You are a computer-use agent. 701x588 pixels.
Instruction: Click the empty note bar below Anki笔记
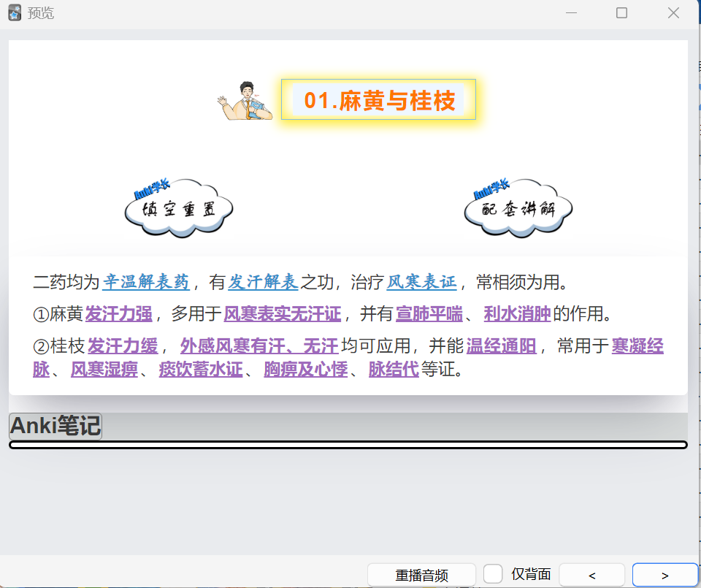(348, 445)
